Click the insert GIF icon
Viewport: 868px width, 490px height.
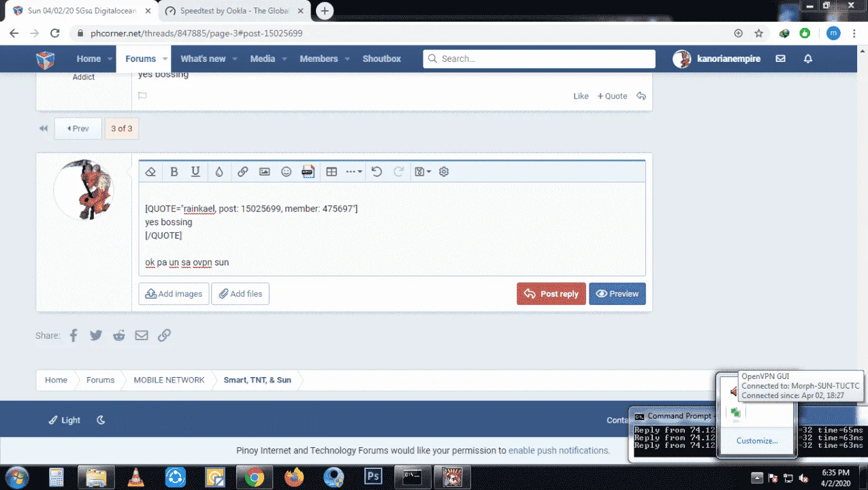tap(308, 171)
